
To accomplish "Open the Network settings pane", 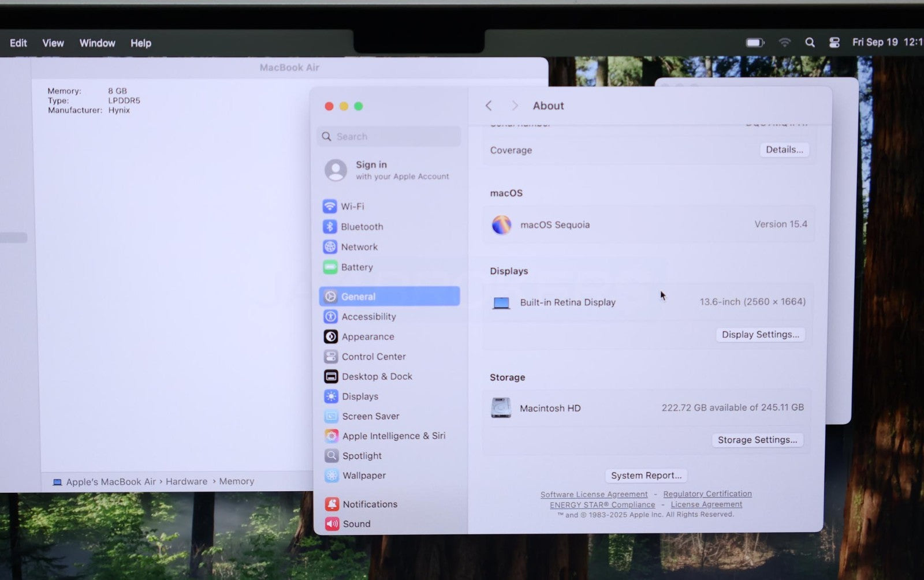I will pos(359,247).
